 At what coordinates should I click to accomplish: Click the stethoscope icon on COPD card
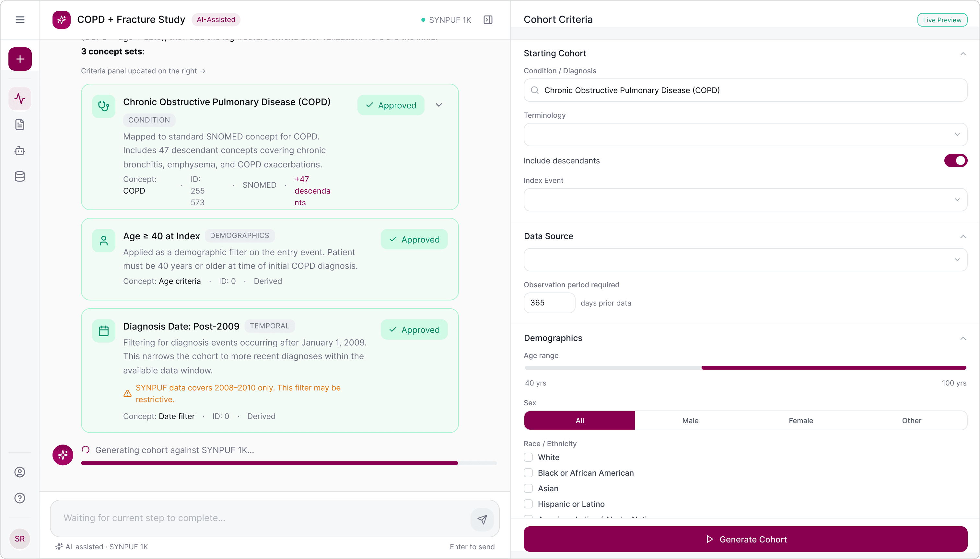104,106
